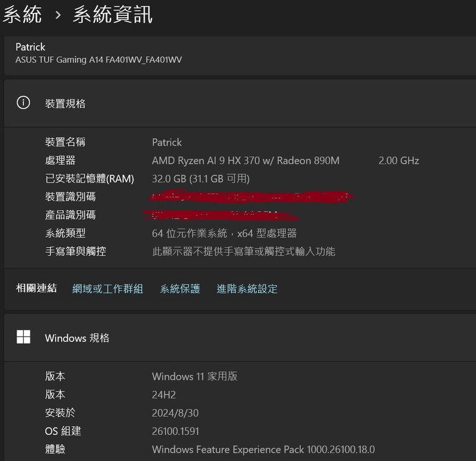Select the 裝置名稱 value Patrick
The width and height of the screenshot is (476, 461).
(x=167, y=142)
